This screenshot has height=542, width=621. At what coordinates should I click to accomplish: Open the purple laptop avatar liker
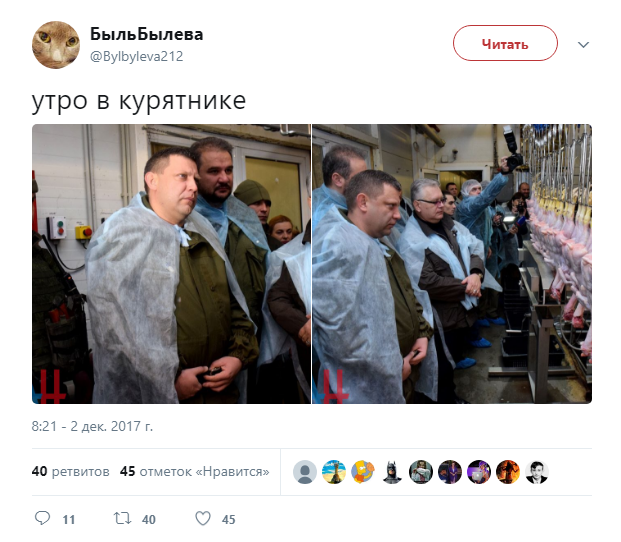pyautogui.click(x=479, y=472)
